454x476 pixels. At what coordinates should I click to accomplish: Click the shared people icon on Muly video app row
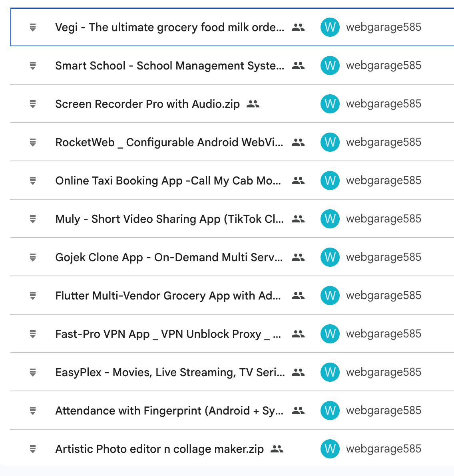tap(298, 219)
